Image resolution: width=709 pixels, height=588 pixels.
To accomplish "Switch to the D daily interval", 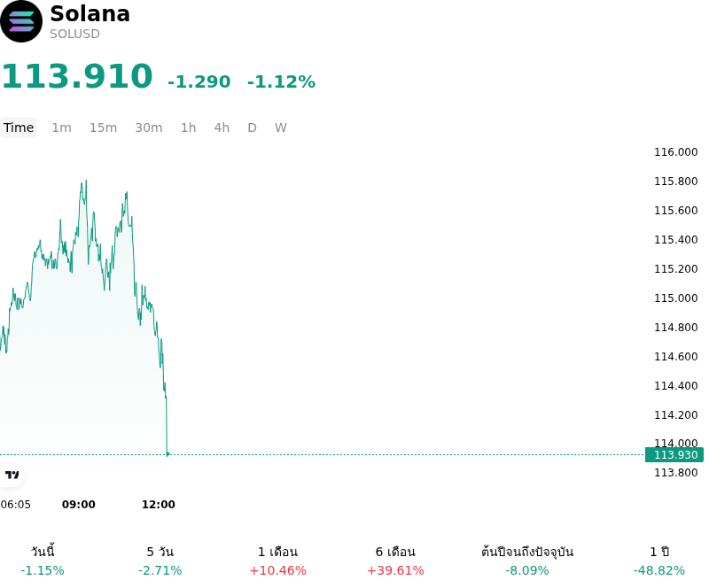I will 252,128.
